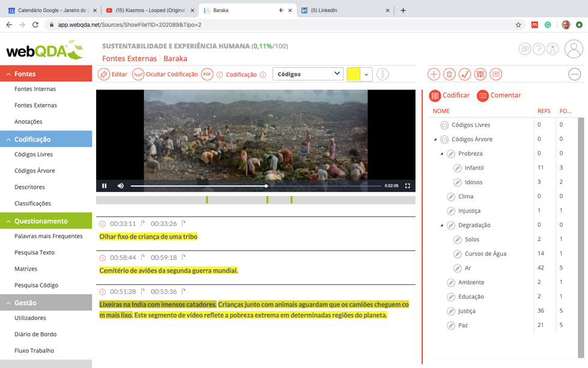The image size is (588, 368).
Task: Click the Ocultar Codificação eye icon
Action: [138, 75]
